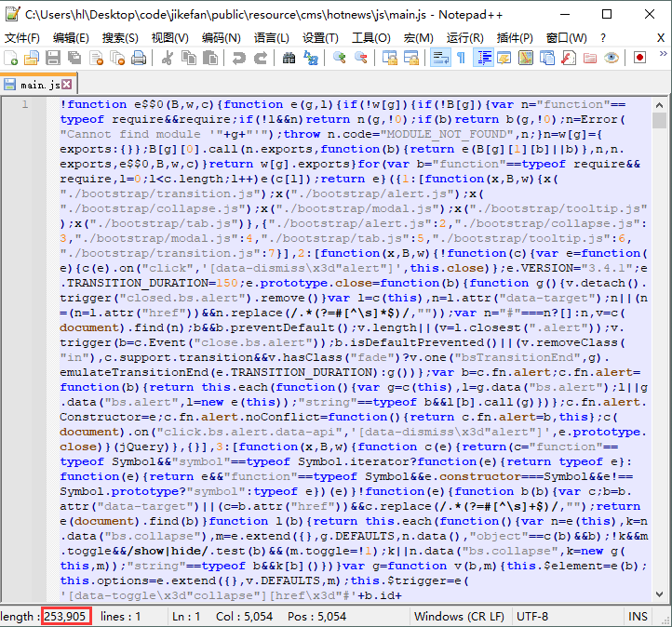Open the 插件(P) menu

515,38
